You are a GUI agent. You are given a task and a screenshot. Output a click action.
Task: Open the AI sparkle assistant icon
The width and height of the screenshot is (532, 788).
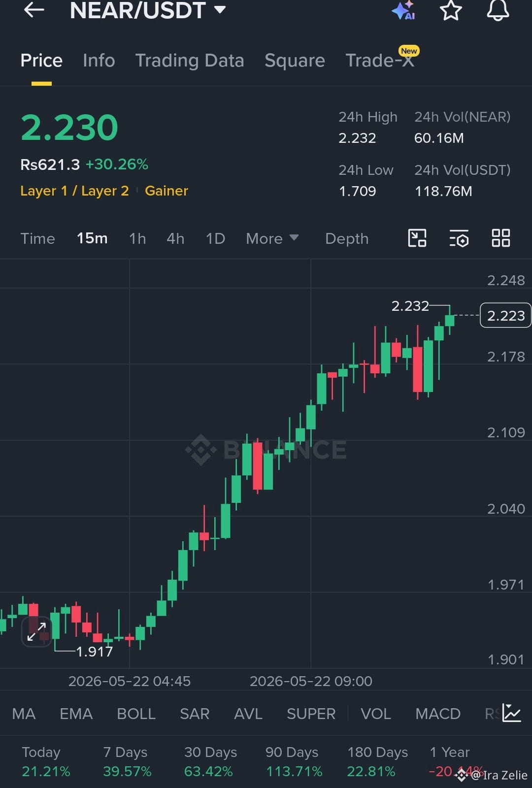[x=404, y=9]
